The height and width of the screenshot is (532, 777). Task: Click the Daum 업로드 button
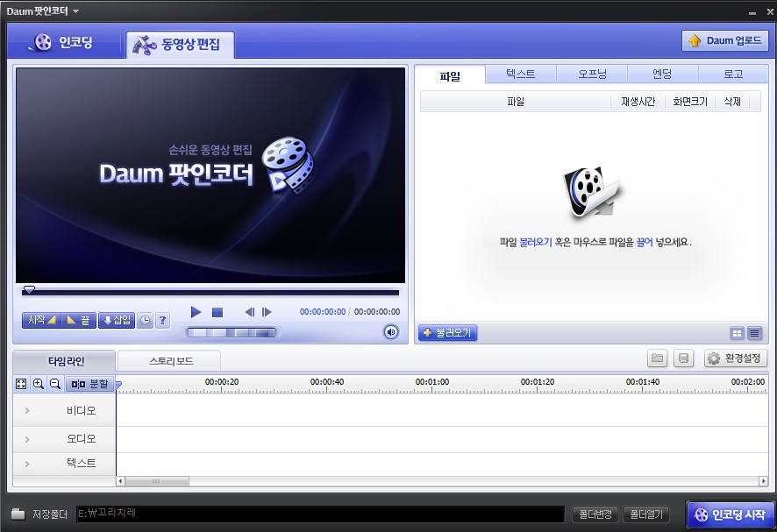tap(725, 40)
